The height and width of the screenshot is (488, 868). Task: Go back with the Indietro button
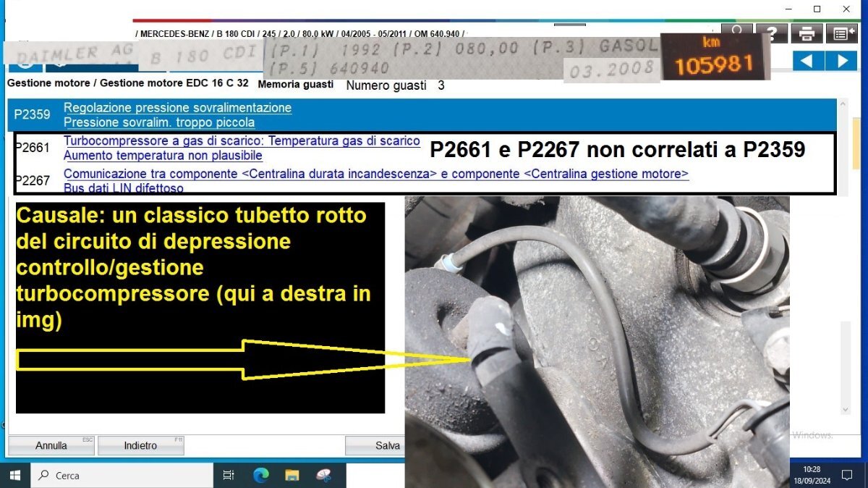point(140,445)
